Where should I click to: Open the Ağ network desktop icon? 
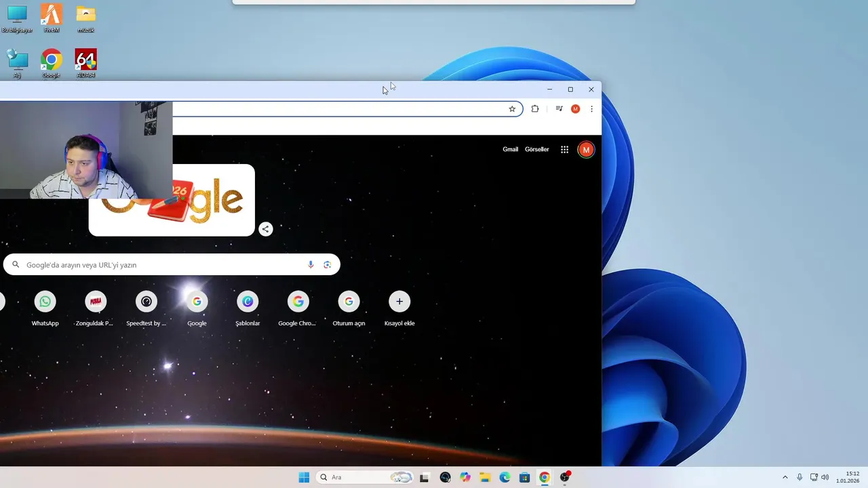(x=17, y=64)
